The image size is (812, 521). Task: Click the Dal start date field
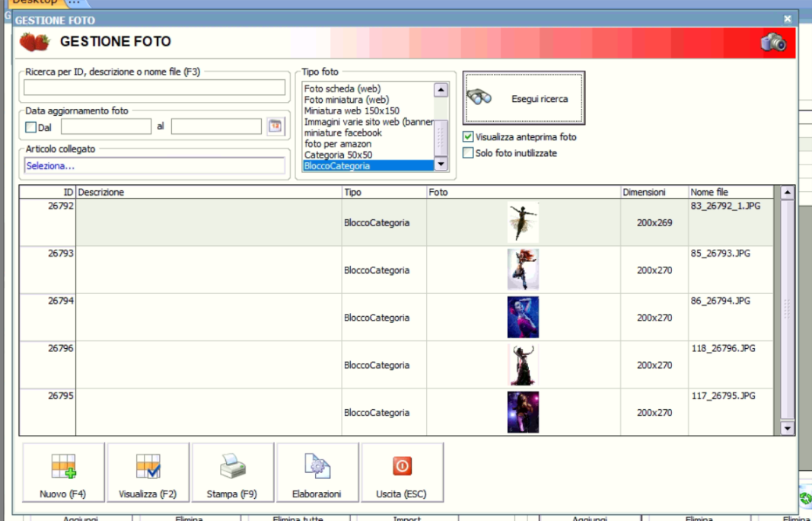click(106, 126)
